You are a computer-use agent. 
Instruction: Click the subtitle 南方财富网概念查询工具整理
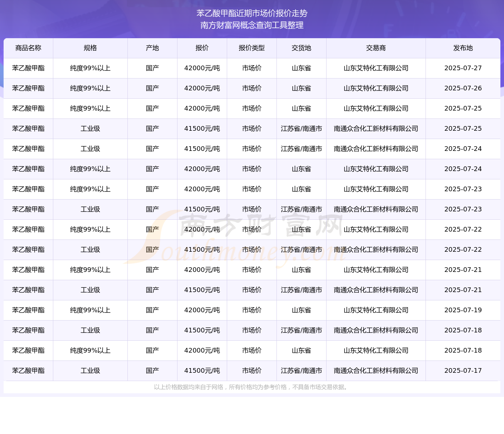tap(252, 25)
